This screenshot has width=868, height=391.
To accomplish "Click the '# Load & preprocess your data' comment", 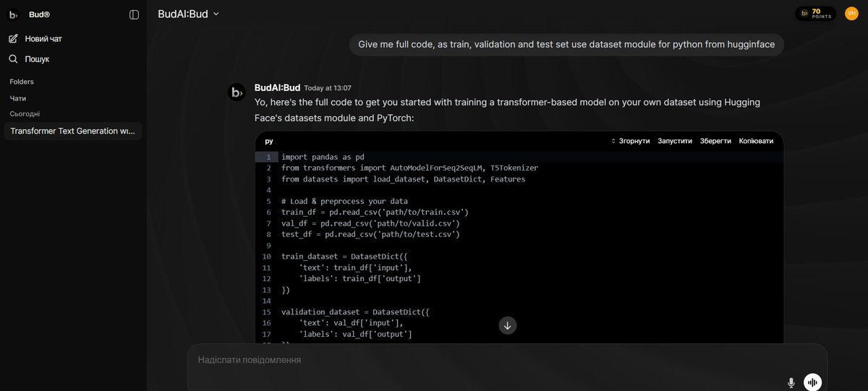I will (x=344, y=201).
